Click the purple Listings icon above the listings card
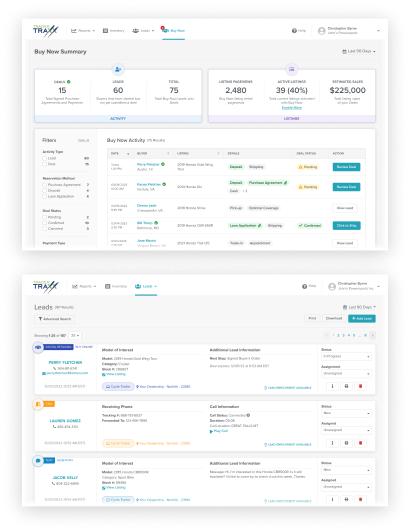The width and height of the screenshot is (410, 532). pos(292,69)
